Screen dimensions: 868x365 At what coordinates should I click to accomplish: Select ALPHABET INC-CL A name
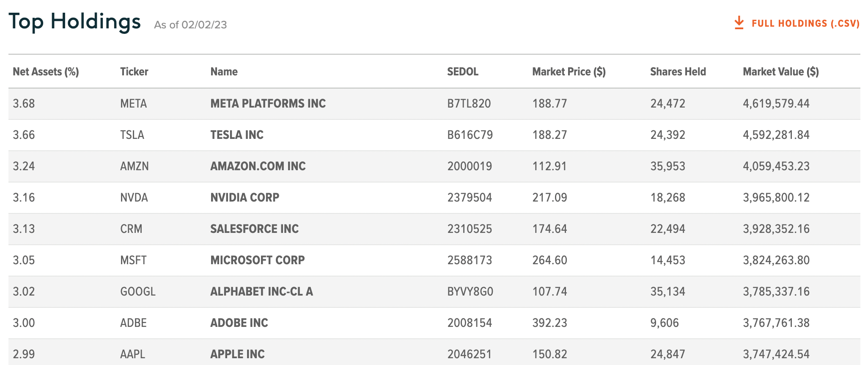tap(262, 291)
